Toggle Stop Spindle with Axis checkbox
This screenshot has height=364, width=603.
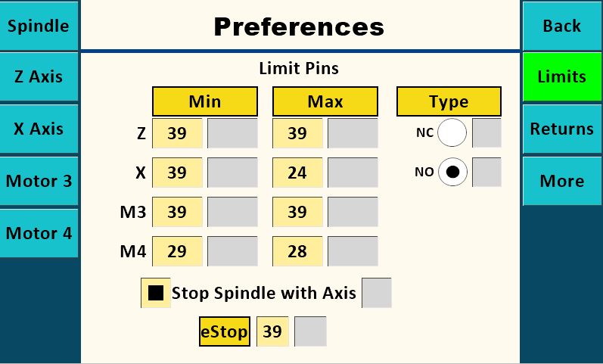pyautogui.click(x=156, y=293)
